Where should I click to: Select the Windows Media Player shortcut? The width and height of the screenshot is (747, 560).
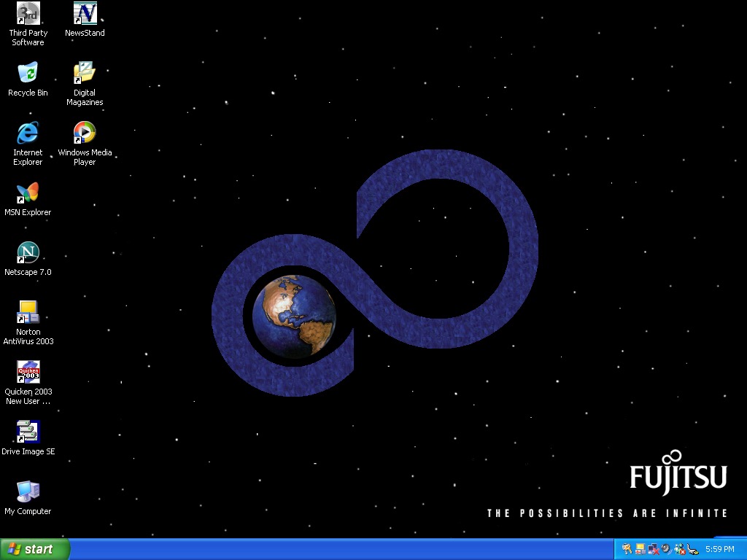85,133
